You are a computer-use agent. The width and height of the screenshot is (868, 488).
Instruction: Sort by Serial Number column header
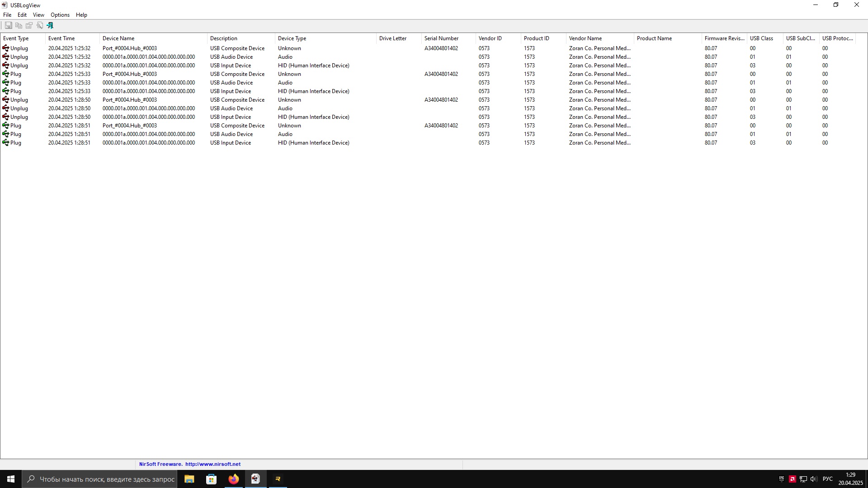(x=441, y=38)
